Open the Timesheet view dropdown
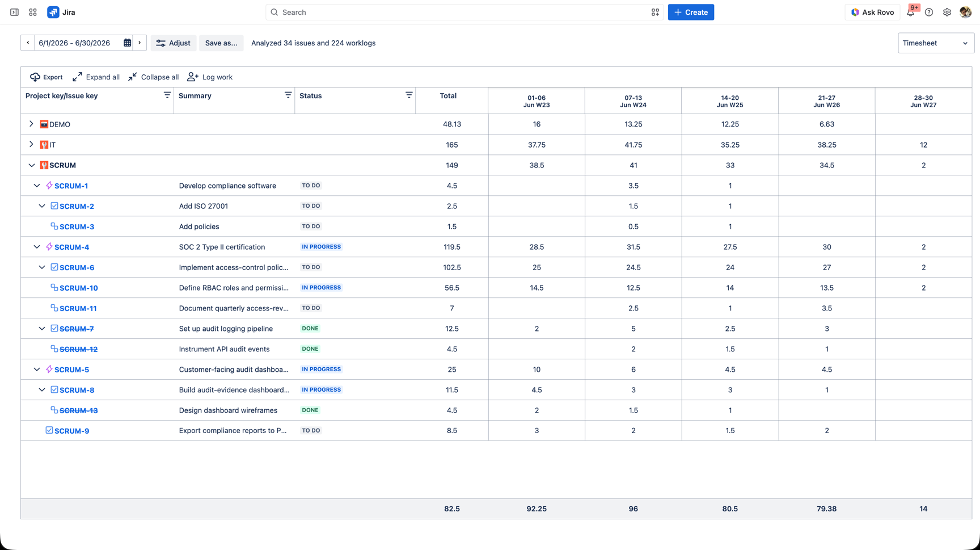Screen dimensions: 980x550 936,43
